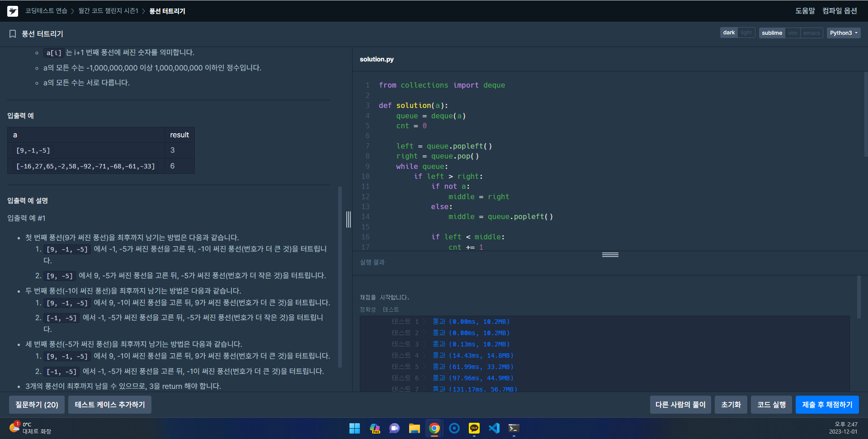Open the 도움말 help menu
This screenshot has width=868, height=439.
tap(805, 11)
